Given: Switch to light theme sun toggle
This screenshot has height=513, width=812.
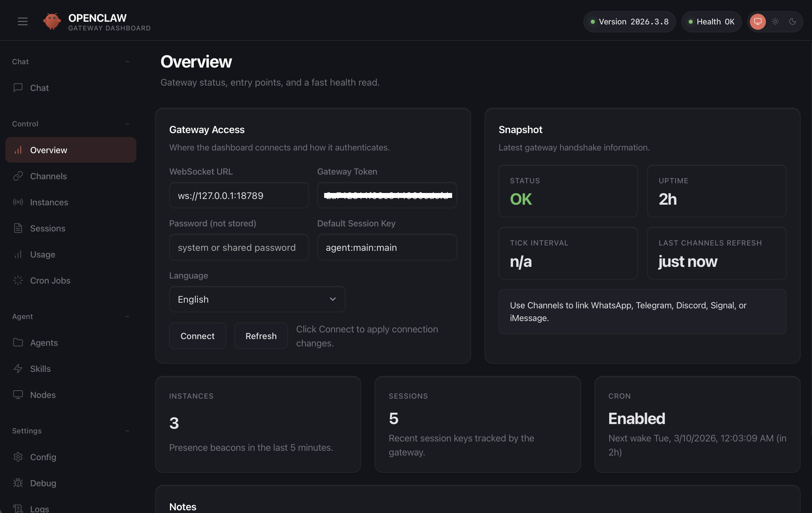Looking at the screenshot, I should (x=775, y=22).
